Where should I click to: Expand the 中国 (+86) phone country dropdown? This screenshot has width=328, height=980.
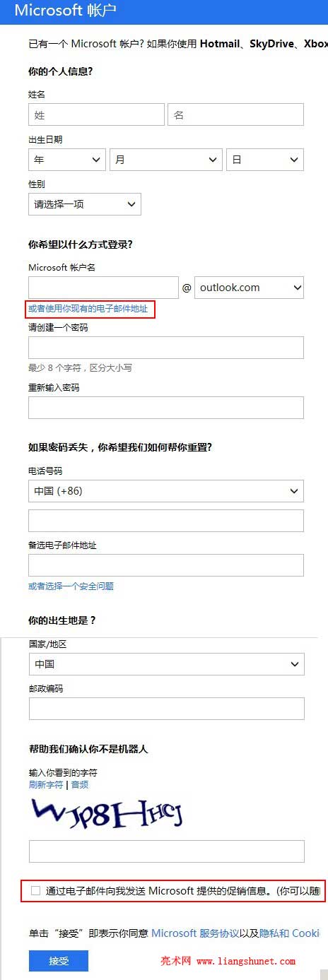[166, 491]
